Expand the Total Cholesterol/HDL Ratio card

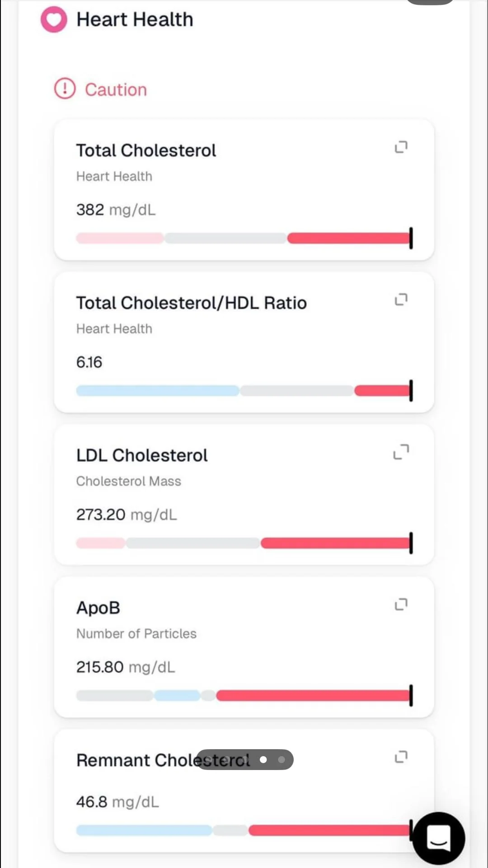click(401, 299)
